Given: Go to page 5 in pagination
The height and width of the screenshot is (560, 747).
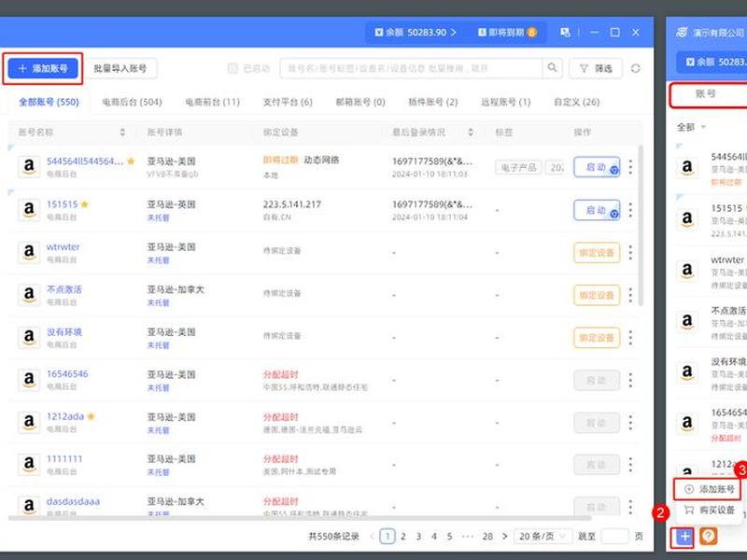Looking at the screenshot, I should click(449, 537).
